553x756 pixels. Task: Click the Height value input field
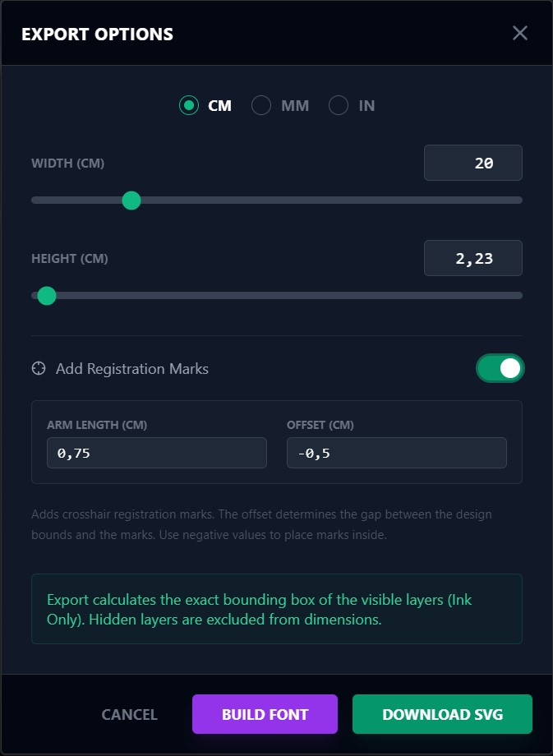pos(472,258)
